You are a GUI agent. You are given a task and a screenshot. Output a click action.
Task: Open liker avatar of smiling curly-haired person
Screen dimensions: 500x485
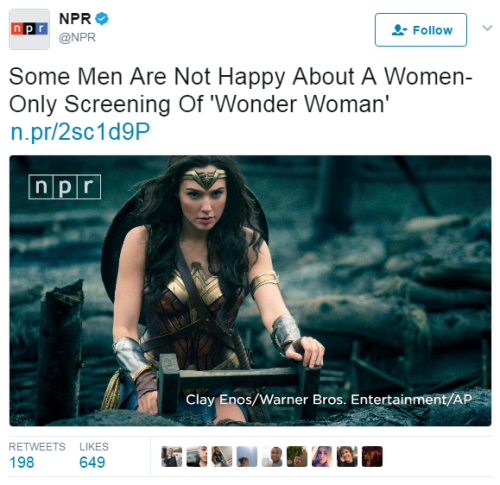(347, 456)
